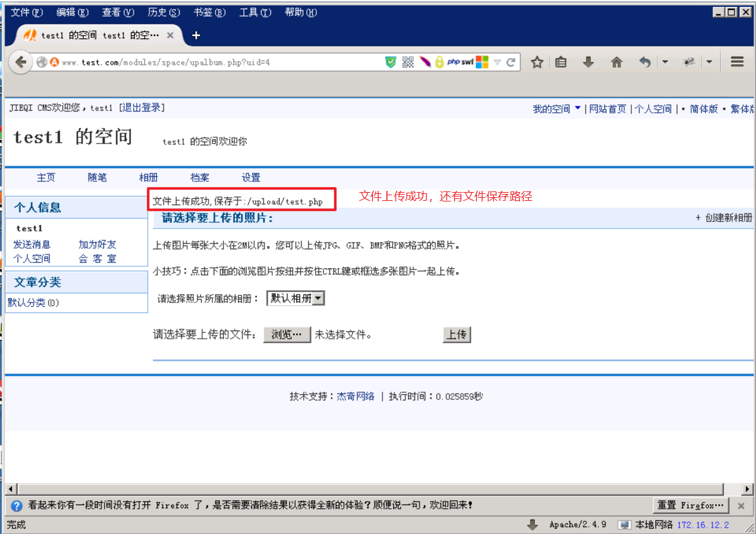Show bookmarks via the clipboard-style icon

561,62
